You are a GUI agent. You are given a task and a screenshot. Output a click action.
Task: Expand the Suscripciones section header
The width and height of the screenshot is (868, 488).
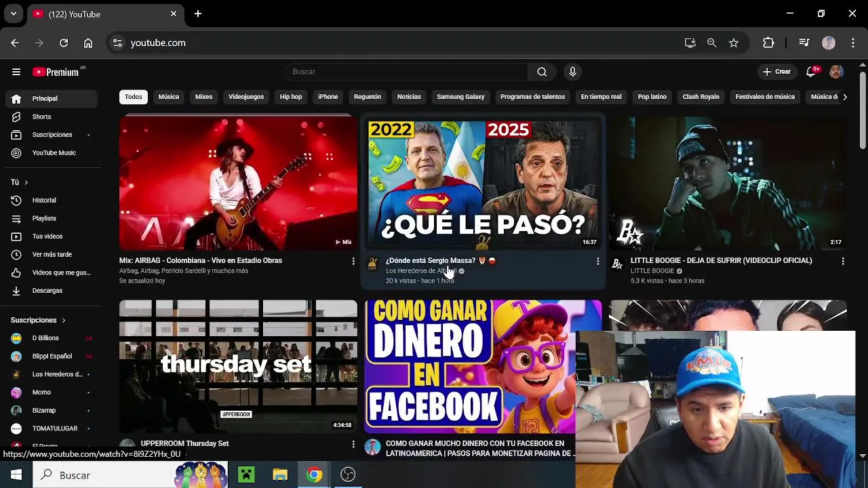pyautogui.click(x=39, y=320)
